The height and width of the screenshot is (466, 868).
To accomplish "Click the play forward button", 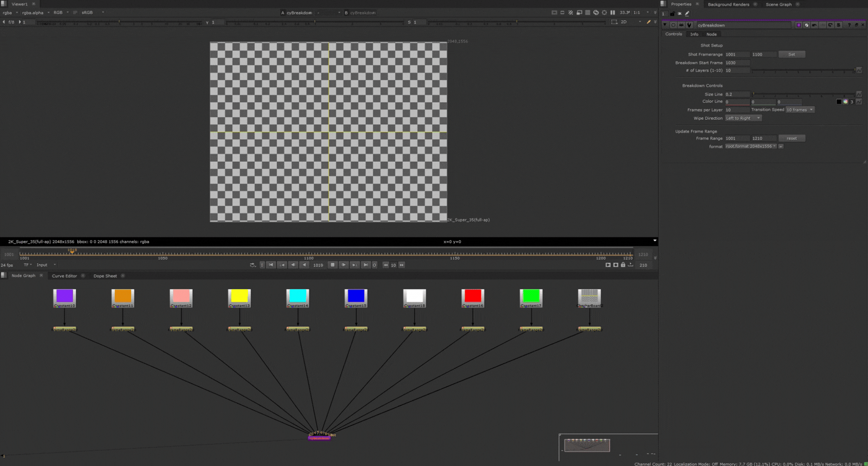I will tap(344, 265).
